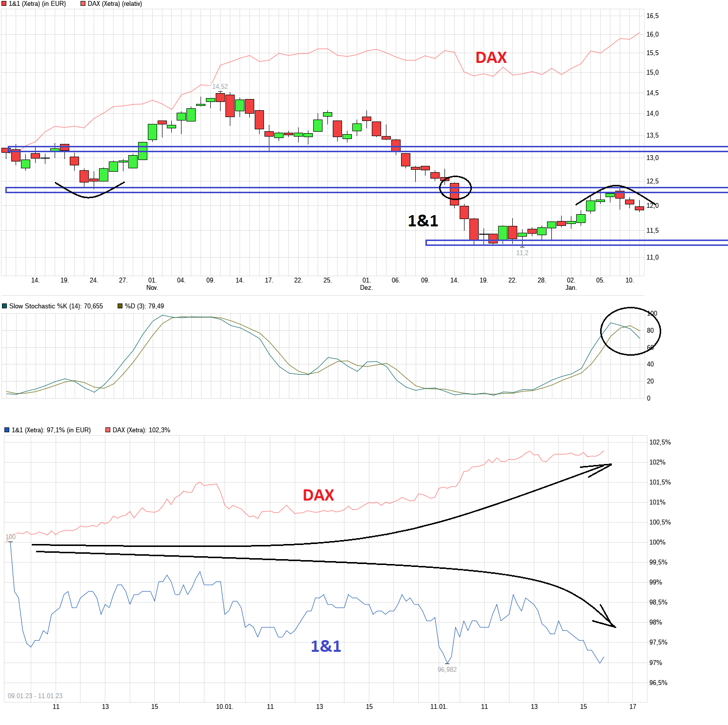Click the "101%" percent axis label
Screen dimensions: 728x725
click(657, 503)
